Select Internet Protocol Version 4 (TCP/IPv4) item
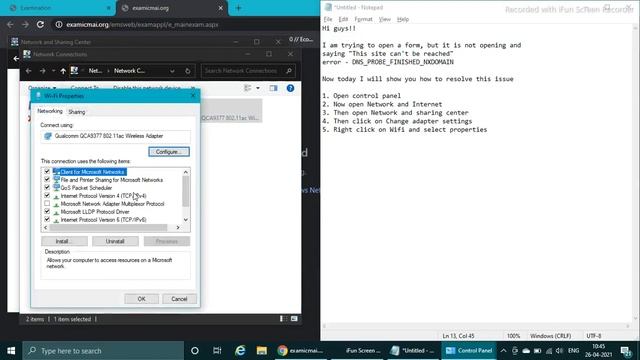Image resolution: width=640 pixels, height=360 pixels. (103, 196)
